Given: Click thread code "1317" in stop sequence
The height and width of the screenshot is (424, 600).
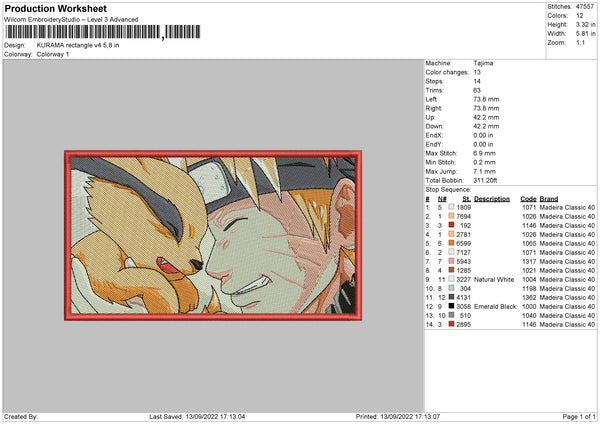Looking at the screenshot, I should 529,261.
